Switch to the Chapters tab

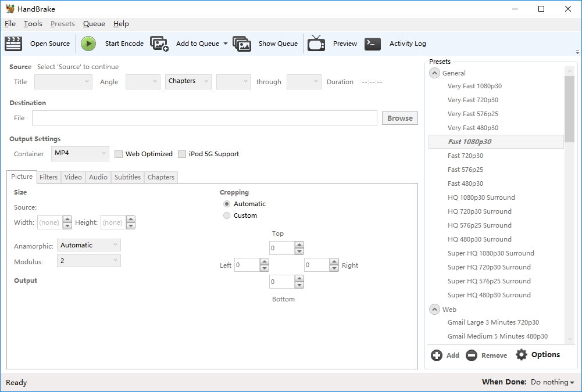[x=160, y=177]
